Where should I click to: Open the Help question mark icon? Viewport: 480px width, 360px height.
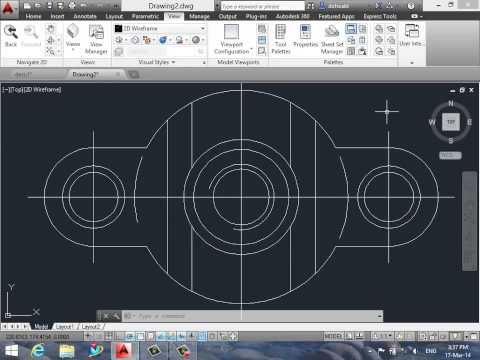click(x=411, y=6)
